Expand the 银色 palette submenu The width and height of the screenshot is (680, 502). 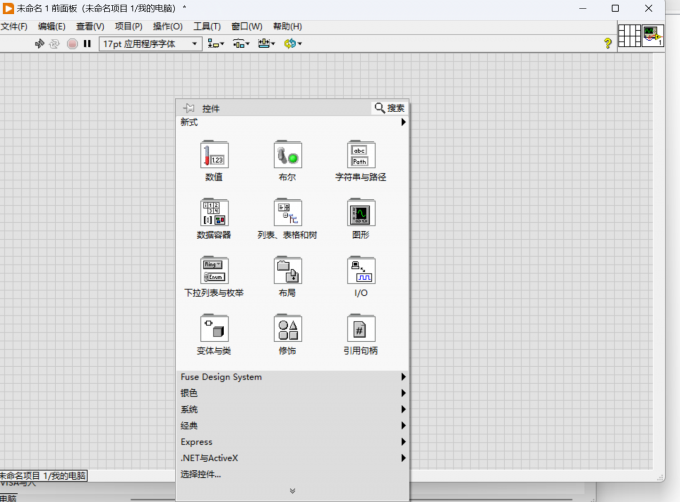[293, 393]
